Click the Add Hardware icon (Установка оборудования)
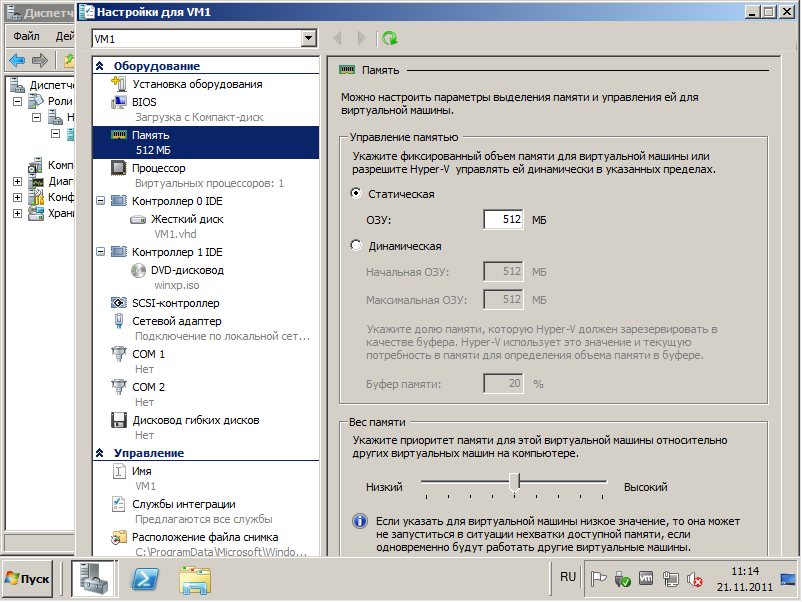Screen dimensions: 802x602 (x=119, y=84)
